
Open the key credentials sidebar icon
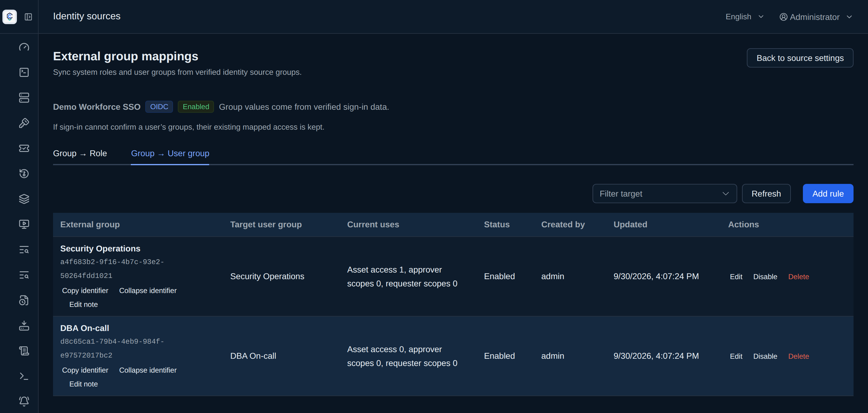click(24, 123)
